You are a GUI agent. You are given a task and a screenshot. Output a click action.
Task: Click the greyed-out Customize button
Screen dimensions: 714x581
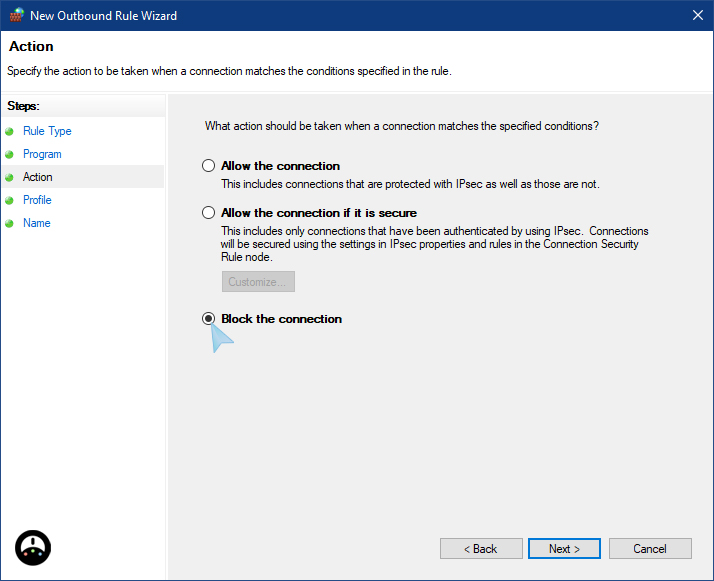(x=258, y=282)
